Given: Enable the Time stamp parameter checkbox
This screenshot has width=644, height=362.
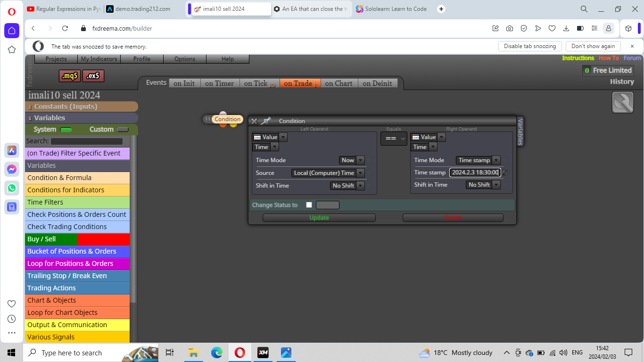Looking at the screenshot, I should click(505, 173).
